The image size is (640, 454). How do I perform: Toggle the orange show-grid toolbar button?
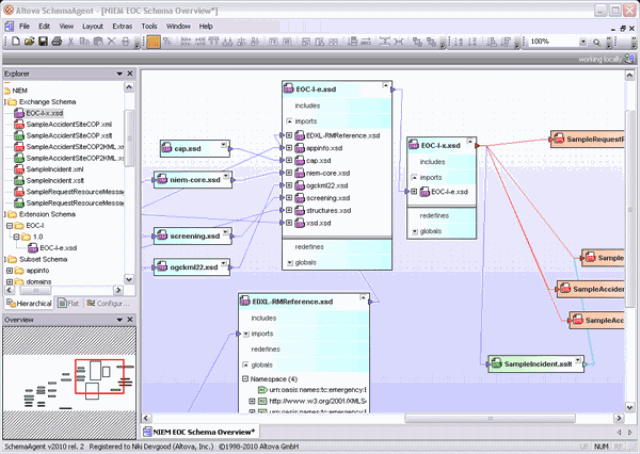[153, 42]
